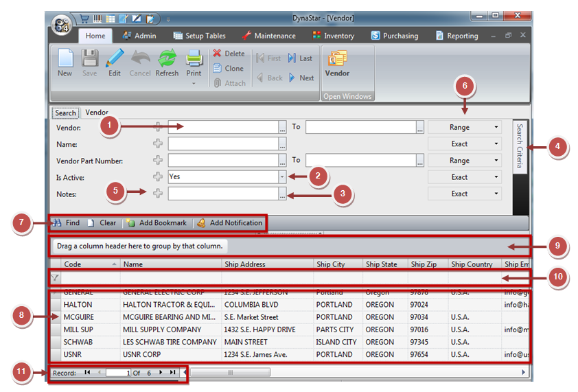Click the Clear search button
This screenshot has height=392, width=578.
[x=102, y=223]
